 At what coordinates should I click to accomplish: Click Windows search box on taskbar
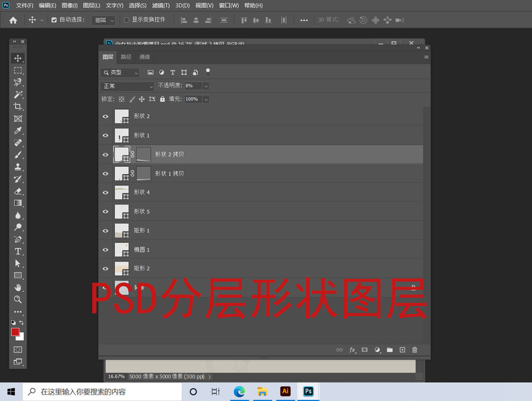coord(102,392)
